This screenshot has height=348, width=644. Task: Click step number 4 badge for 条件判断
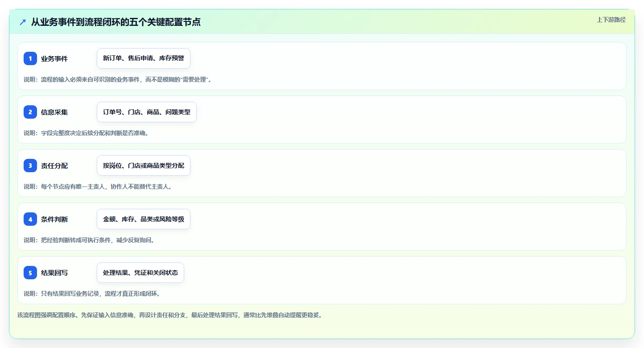(x=30, y=219)
